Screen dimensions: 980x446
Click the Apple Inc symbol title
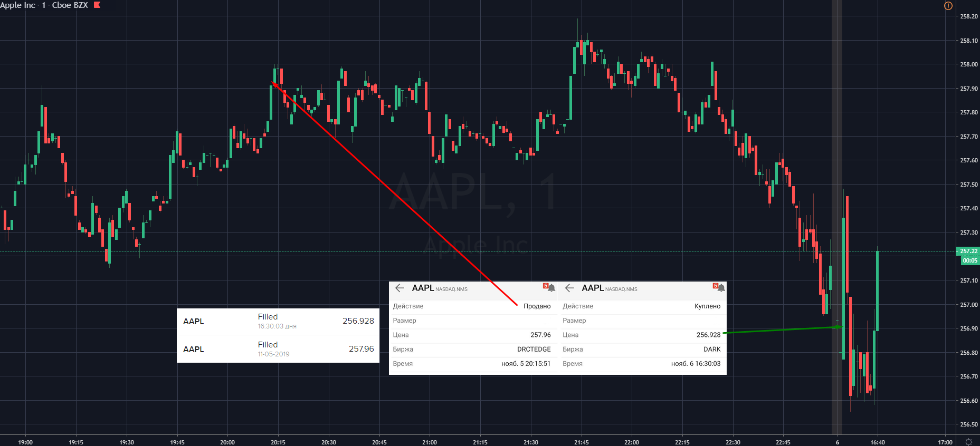18,5
